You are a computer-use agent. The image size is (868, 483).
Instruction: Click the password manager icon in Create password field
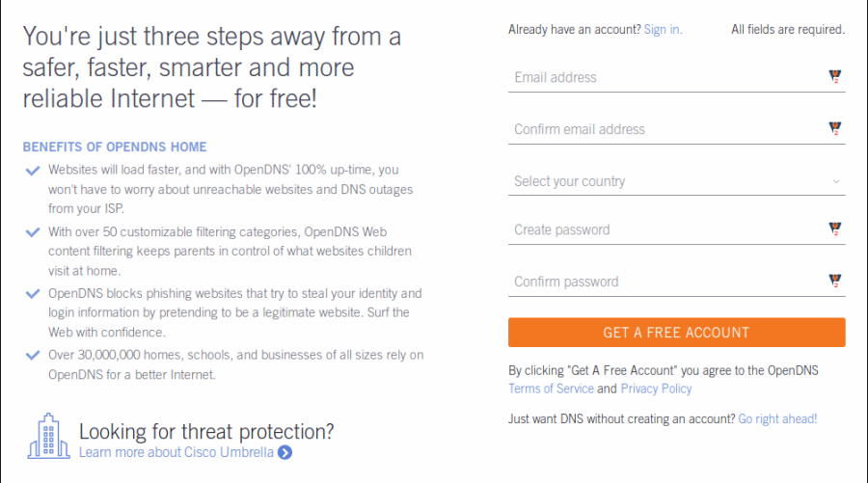coord(835,229)
